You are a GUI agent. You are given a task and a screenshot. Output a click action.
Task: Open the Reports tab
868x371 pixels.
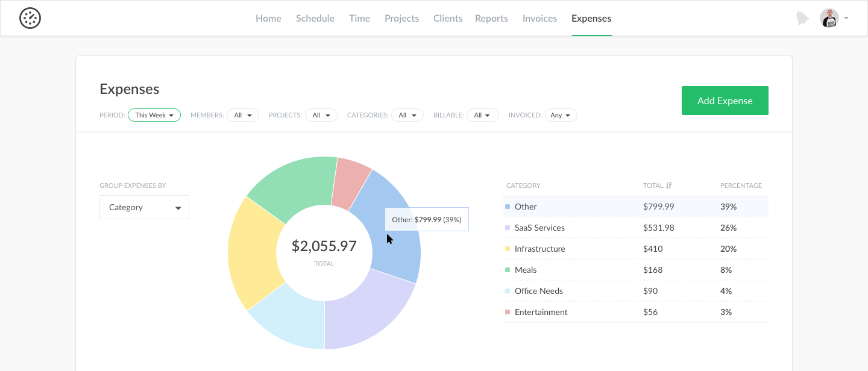click(x=491, y=18)
